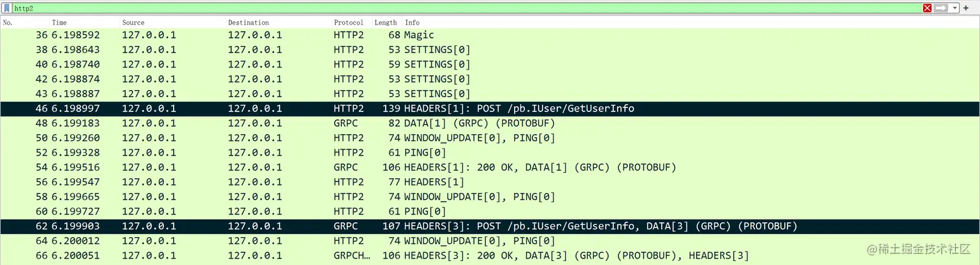
Task: Apply the display filter arrow button
Action: [941, 8]
